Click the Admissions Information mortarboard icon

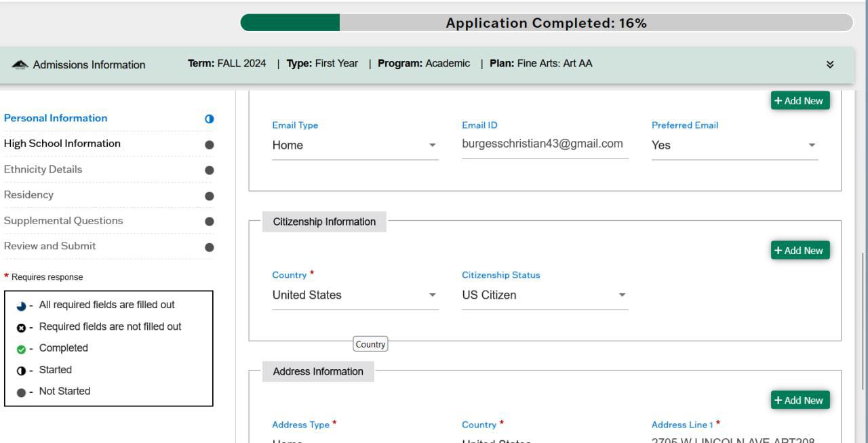point(20,64)
